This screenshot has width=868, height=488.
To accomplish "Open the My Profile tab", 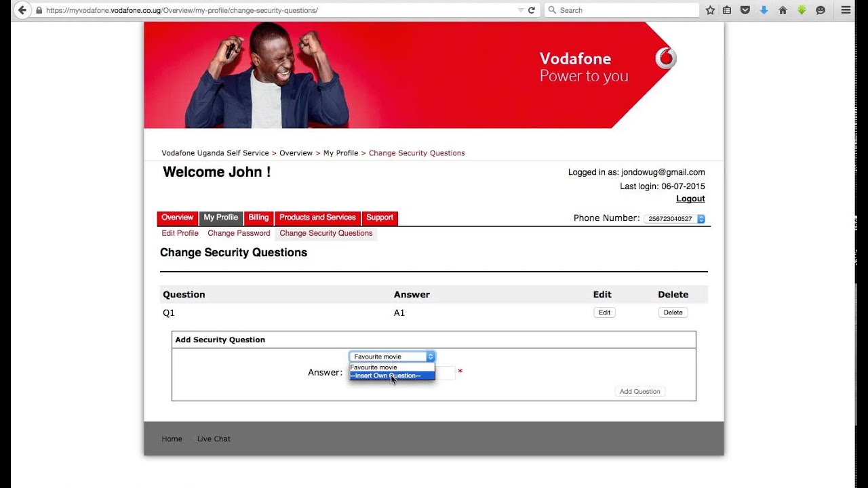I will (220, 218).
